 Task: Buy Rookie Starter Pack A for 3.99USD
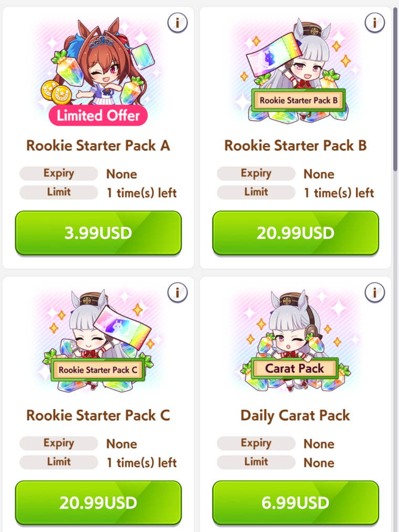click(98, 233)
